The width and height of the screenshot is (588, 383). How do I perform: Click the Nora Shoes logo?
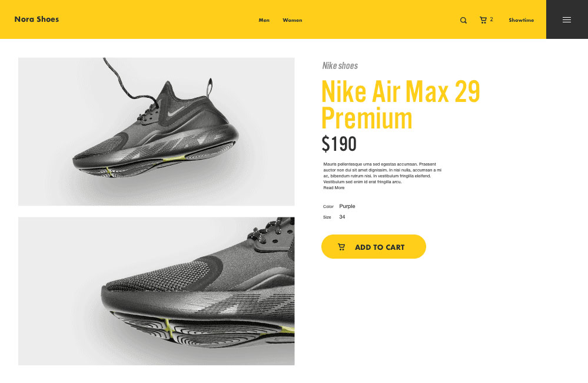(x=36, y=19)
